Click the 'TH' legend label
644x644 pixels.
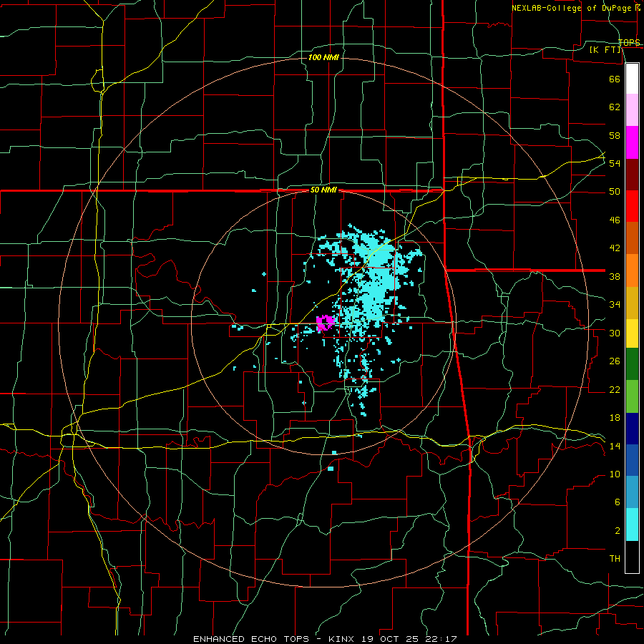click(615, 559)
